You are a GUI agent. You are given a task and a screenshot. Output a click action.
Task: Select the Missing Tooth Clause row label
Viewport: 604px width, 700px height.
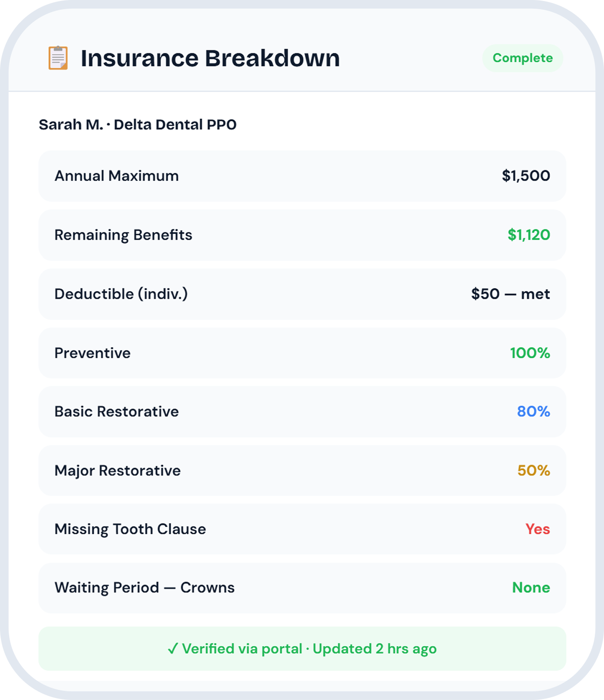(130, 529)
